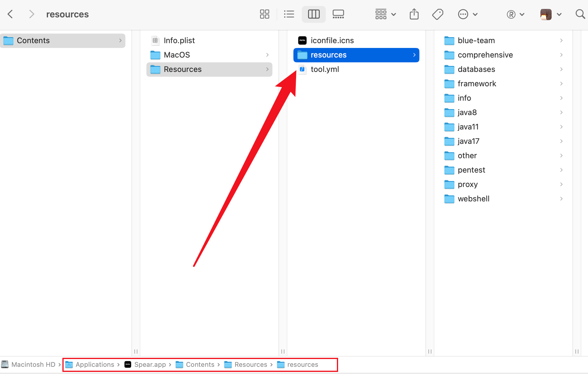Select the pentest folder
This screenshot has width=588, height=374.
point(471,170)
